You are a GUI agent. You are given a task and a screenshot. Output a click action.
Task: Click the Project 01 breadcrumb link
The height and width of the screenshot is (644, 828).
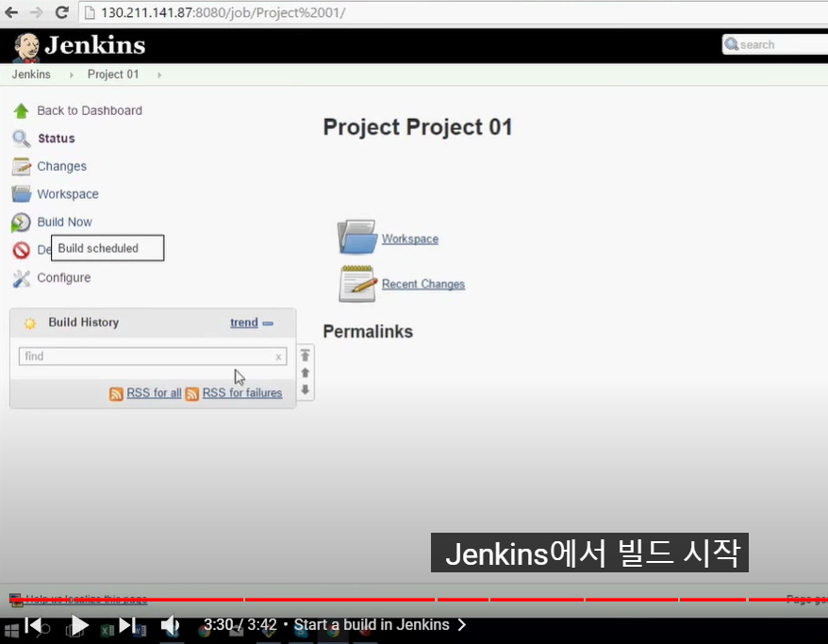pyautogui.click(x=113, y=74)
